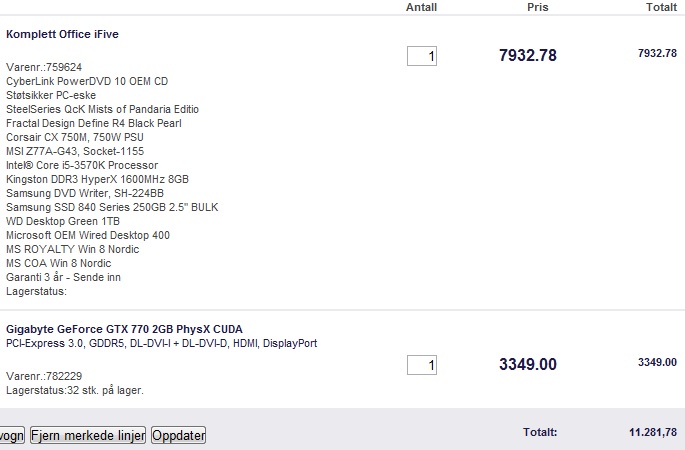The width and height of the screenshot is (685, 450).
Task: Click the item number Varenr.:759624
Action: [x=44, y=67]
